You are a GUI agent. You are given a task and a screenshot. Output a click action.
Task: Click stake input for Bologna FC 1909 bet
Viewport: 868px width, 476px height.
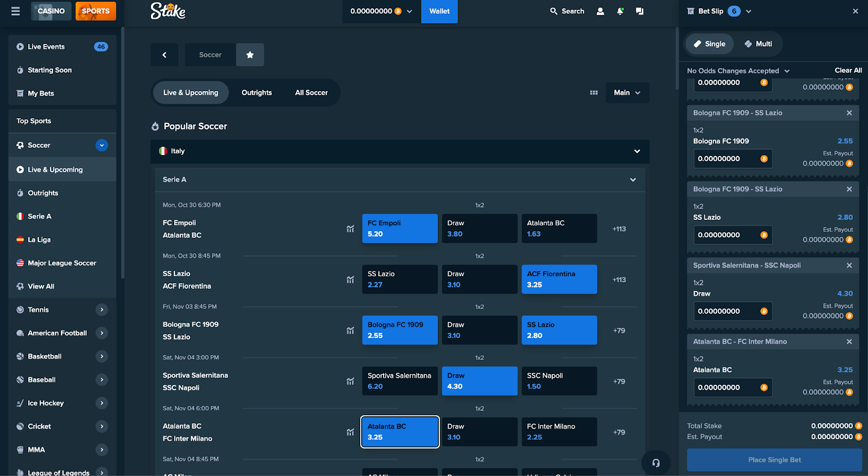point(732,158)
